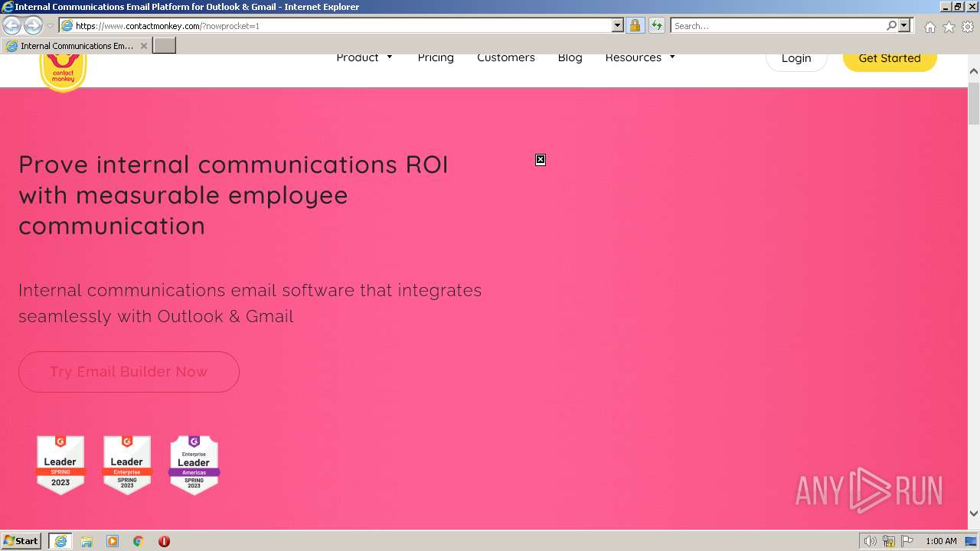Click the red antivirus taskbar icon
Screen dimensions: 980x551
pos(164,541)
